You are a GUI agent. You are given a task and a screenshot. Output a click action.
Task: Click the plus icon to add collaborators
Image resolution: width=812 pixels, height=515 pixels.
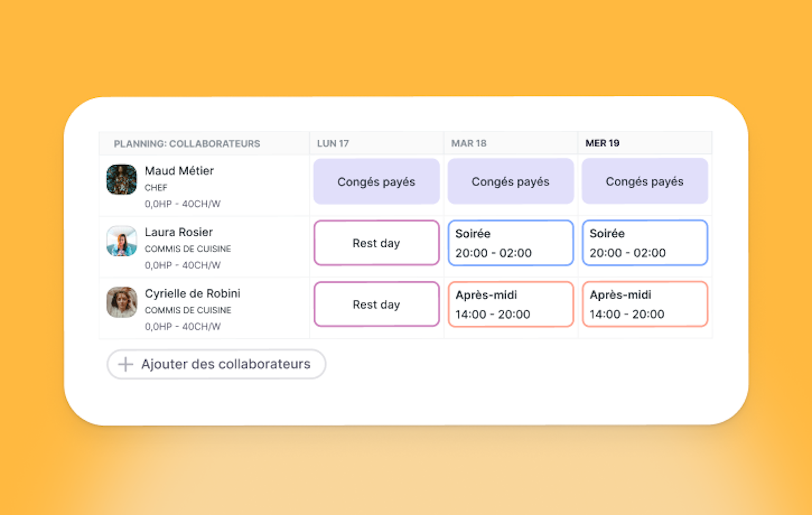125,364
